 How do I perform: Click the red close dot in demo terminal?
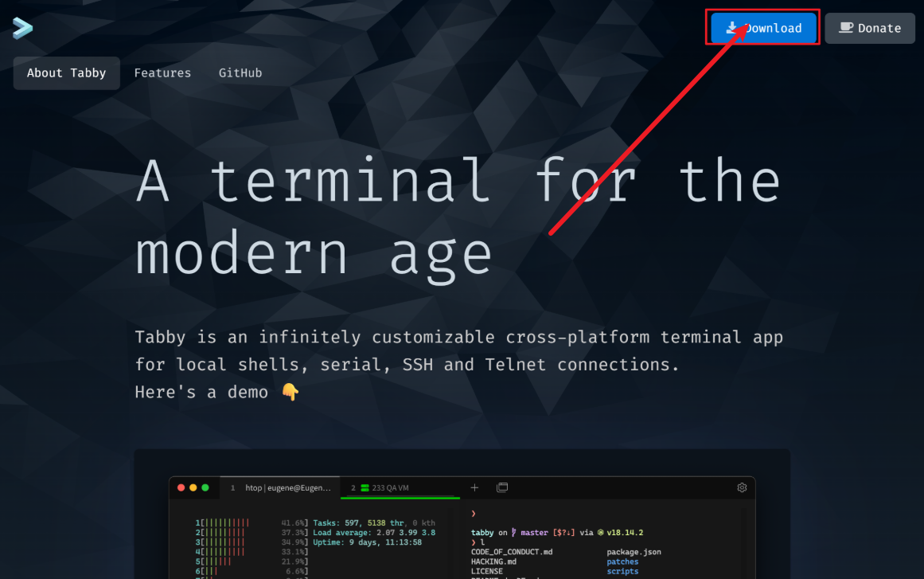181,487
